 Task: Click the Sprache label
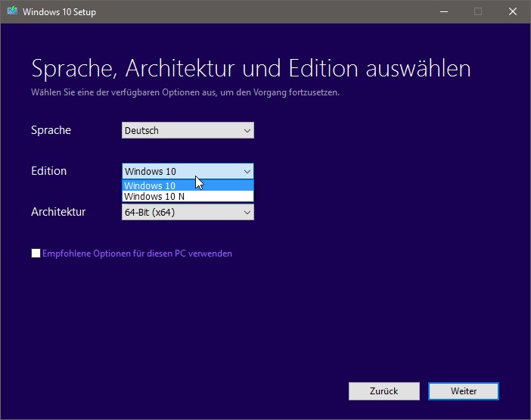tap(51, 130)
